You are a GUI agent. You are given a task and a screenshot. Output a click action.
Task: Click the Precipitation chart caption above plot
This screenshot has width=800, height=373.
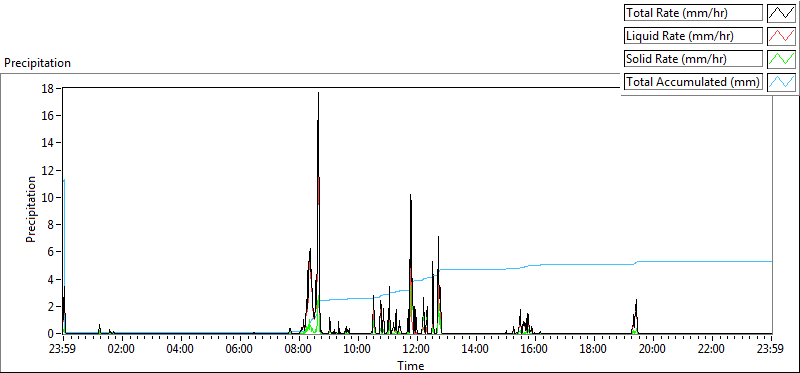click(x=37, y=63)
